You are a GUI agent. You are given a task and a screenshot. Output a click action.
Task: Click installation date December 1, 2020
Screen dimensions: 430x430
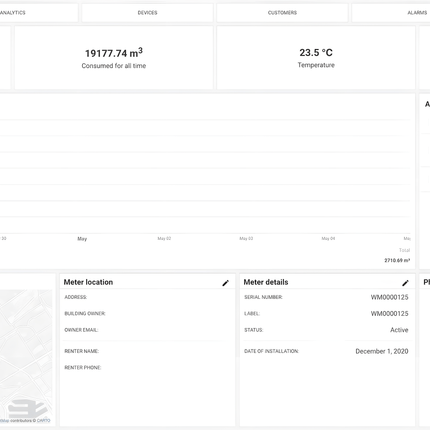382,351
